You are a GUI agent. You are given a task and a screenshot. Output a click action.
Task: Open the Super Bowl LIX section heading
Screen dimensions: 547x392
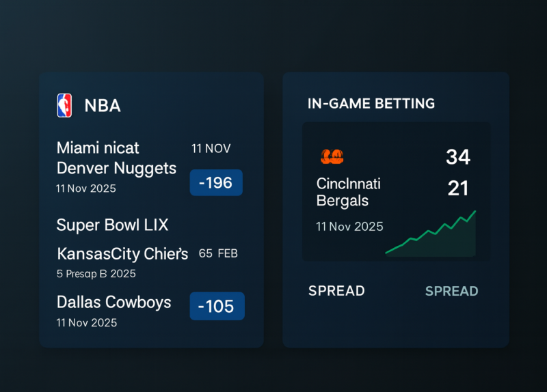(x=112, y=225)
